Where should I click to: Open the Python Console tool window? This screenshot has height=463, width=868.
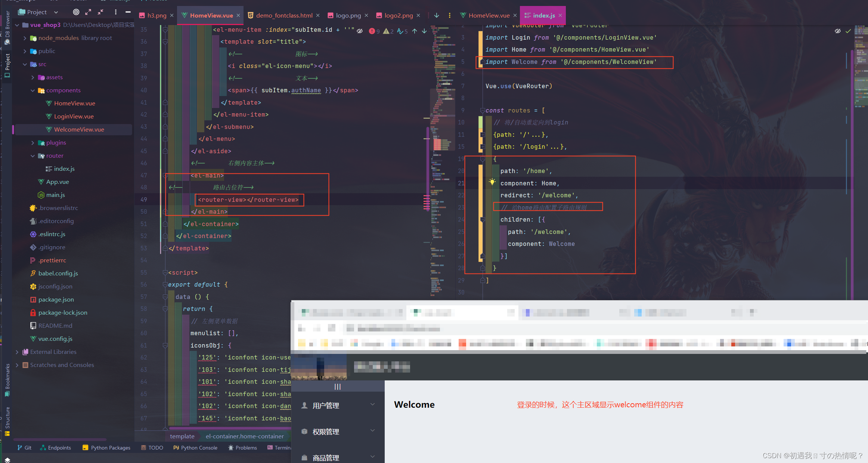point(195,448)
